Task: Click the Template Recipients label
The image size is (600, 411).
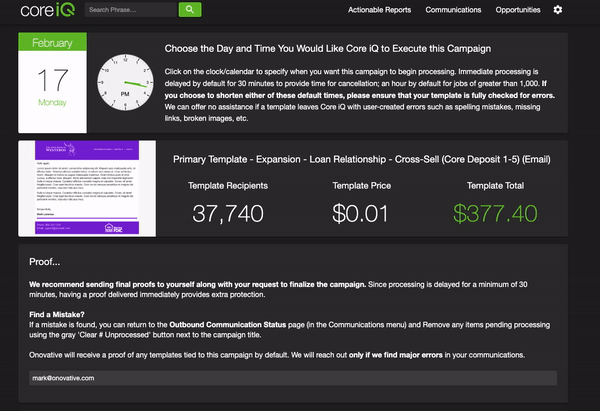Action: [x=228, y=186]
